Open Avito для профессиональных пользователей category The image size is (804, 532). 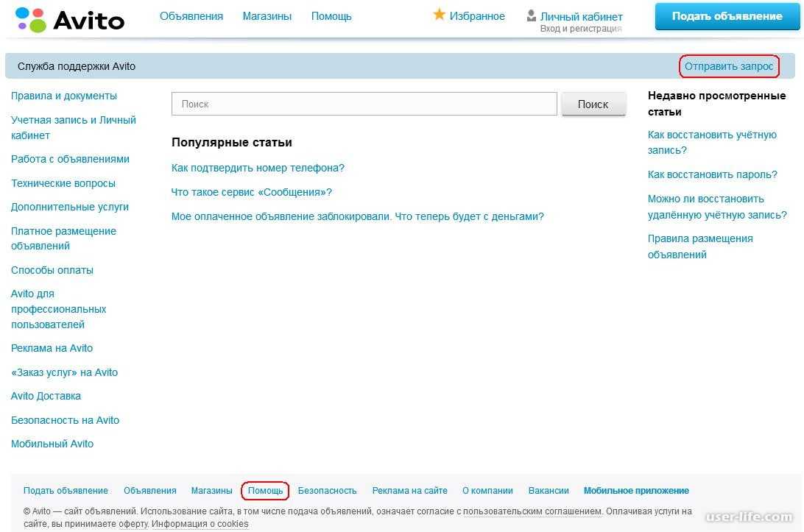pyautogui.click(x=58, y=309)
